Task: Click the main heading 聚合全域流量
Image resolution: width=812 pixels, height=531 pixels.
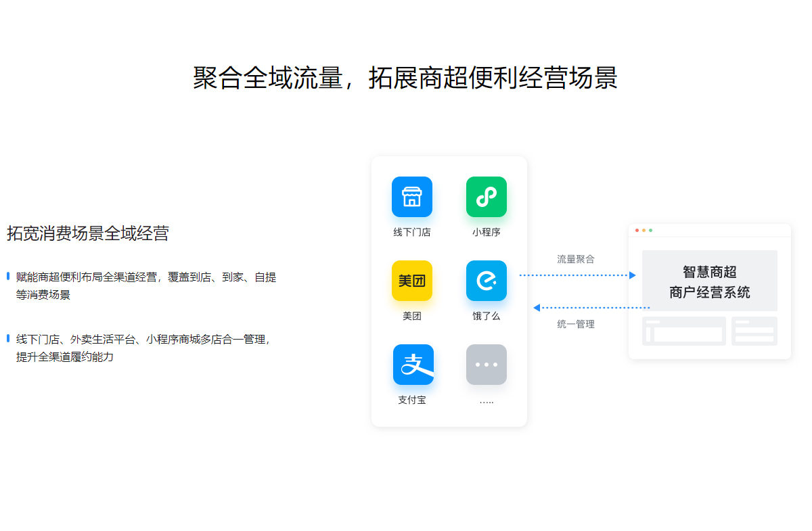Action: [x=405, y=78]
